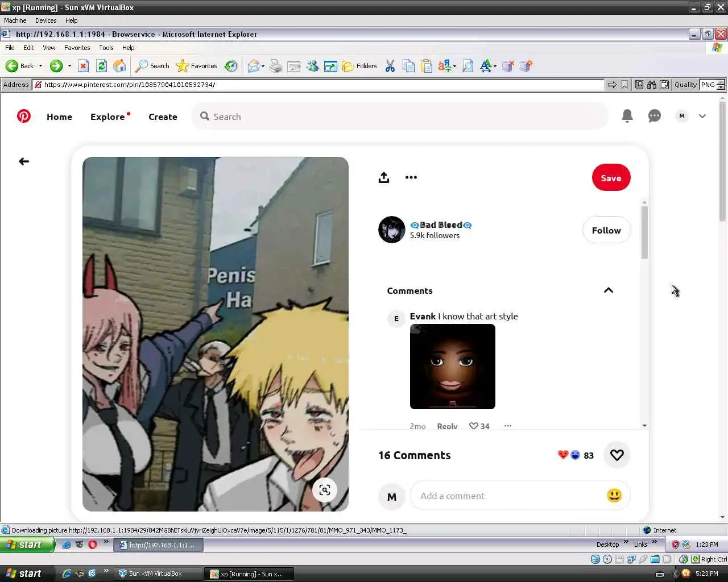Open the Quality PNG dropdown
Viewport: 728px width, 582px height.
712,85
